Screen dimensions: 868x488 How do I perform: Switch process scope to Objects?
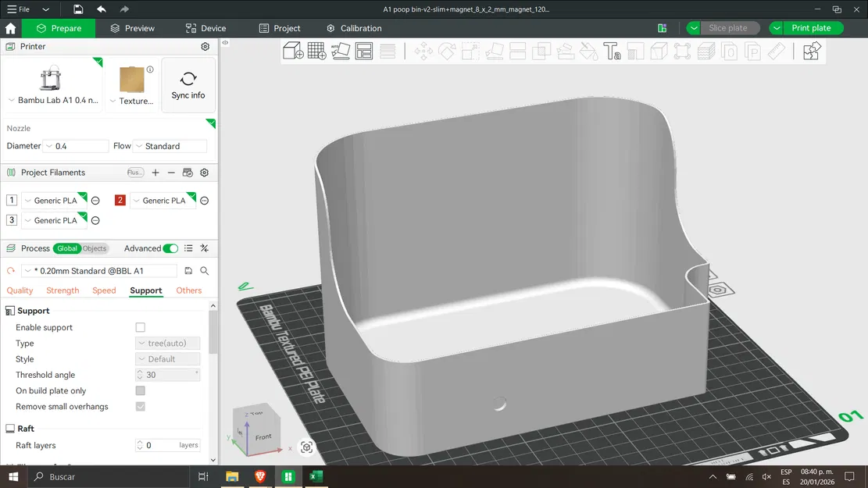pyautogui.click(x=95, y=248)
